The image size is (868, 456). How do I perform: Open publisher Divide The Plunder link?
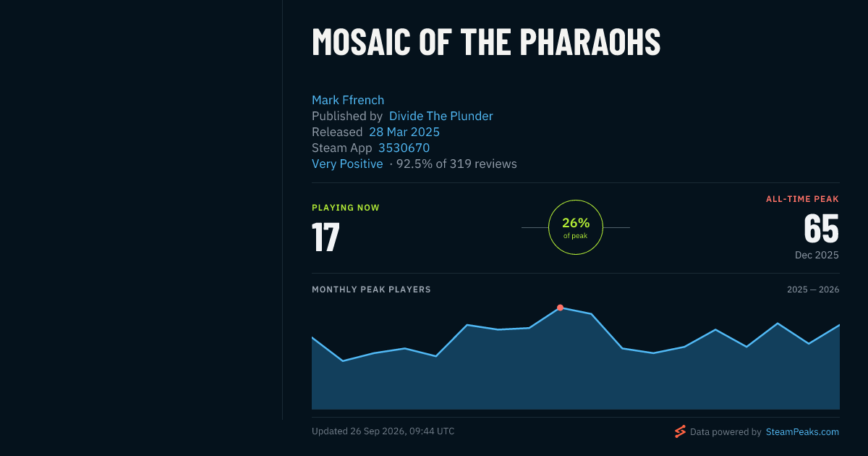pyautogui.click(x=441, y=116)
